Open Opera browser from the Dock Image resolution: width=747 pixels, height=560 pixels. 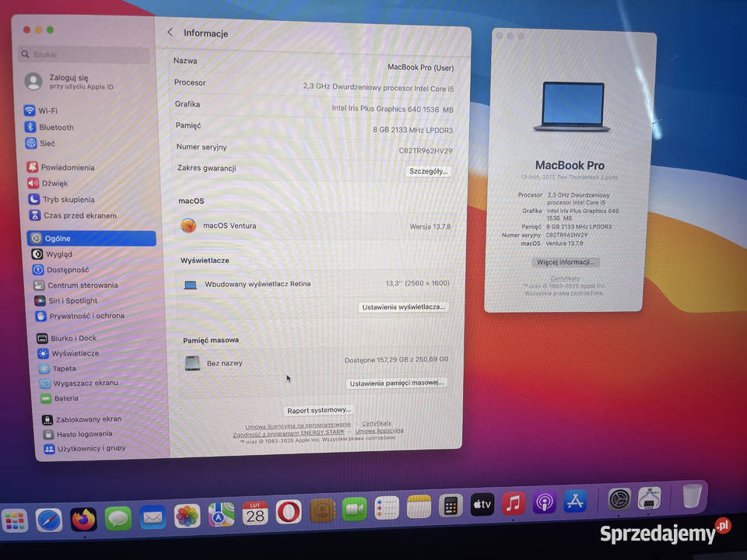(x=289, y=514)
